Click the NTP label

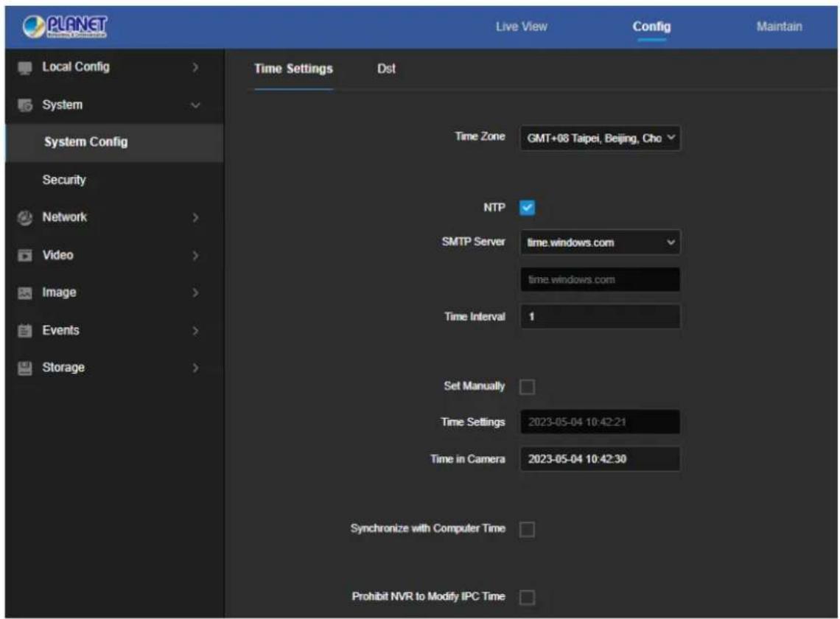point(494,207)
